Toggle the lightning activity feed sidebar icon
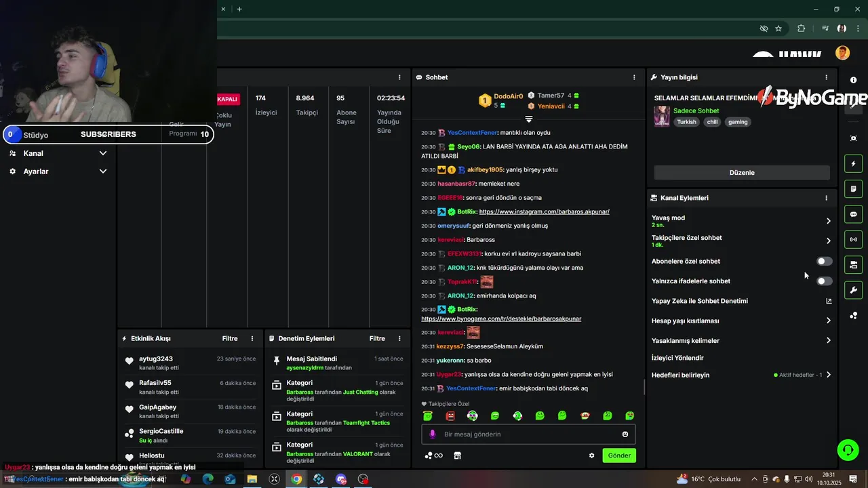This screenshot has width=868, height=488. (x=853, y=163)
